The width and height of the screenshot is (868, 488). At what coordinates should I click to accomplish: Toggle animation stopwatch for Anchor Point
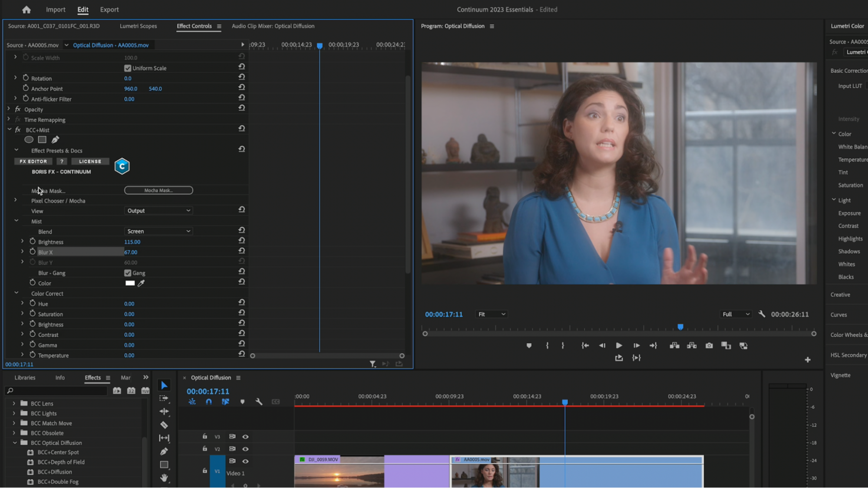coord(26,88)
